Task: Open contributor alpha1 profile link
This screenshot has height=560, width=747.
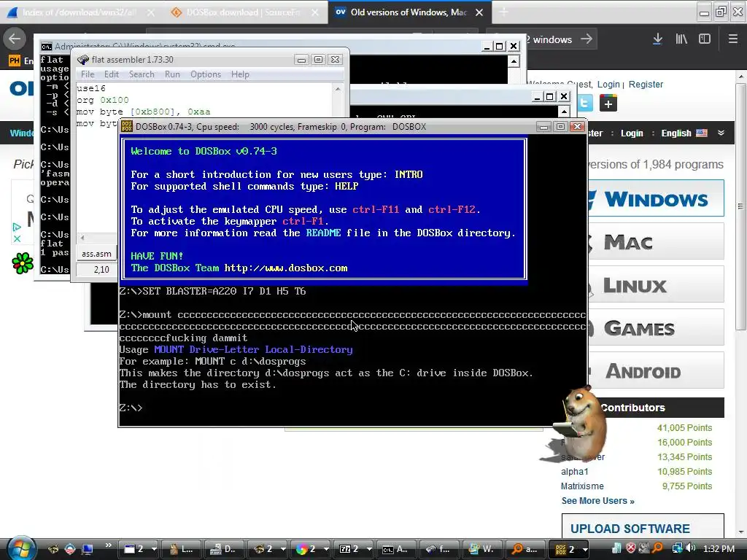Action: pos(575,472)
